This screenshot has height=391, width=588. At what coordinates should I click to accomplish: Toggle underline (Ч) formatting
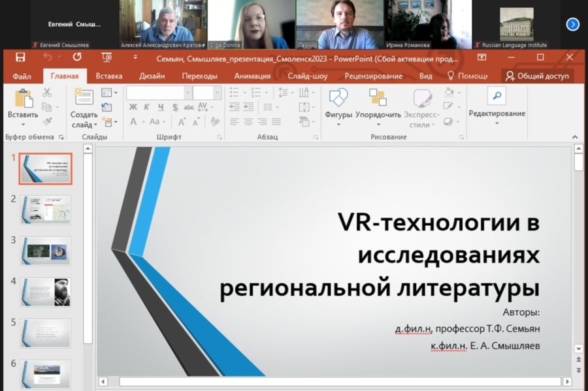[x=161, y=107]
